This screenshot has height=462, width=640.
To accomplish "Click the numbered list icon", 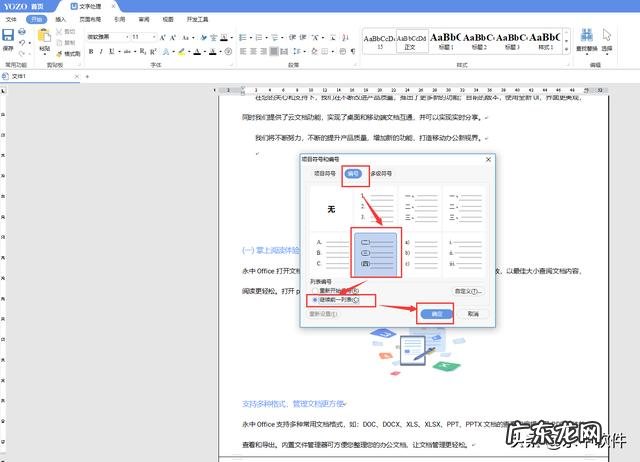I will point(259,38).
